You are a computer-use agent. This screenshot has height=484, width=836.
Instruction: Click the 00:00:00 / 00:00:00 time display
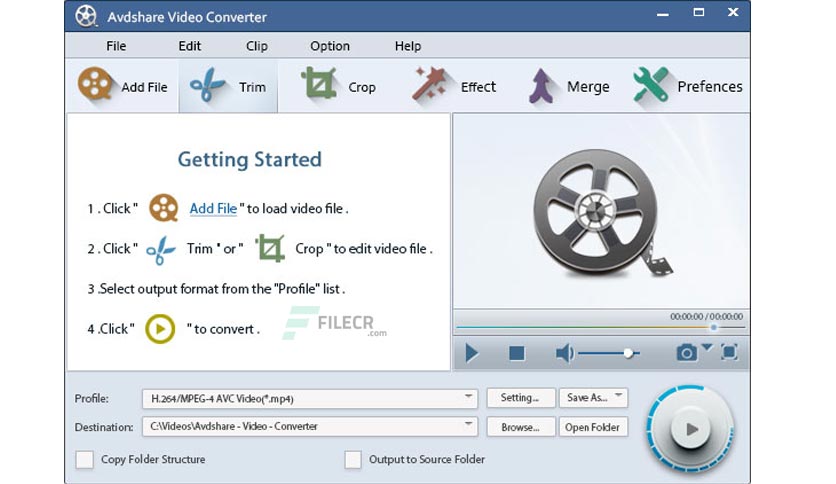(706, 316)
